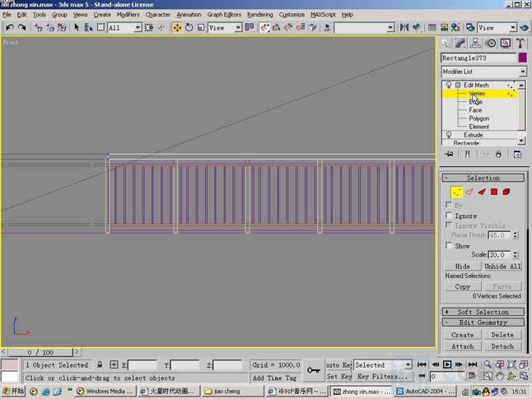Click the Create button in Edit Geometry
This screenshot has width=532, height=399.
coord(463,335)
